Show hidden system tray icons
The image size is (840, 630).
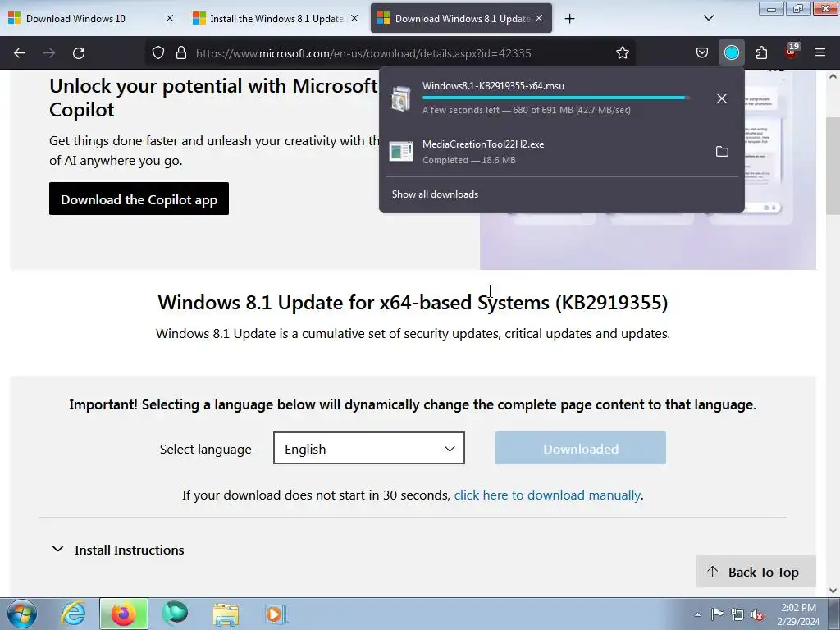[697, 614]
